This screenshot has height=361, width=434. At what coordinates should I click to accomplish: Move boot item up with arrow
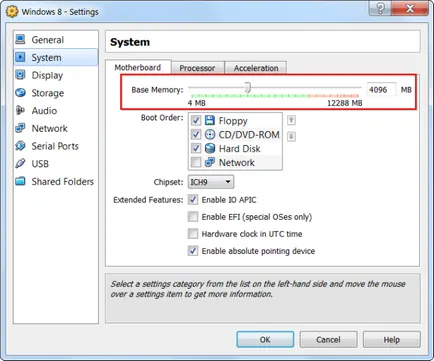pos(291,120)
